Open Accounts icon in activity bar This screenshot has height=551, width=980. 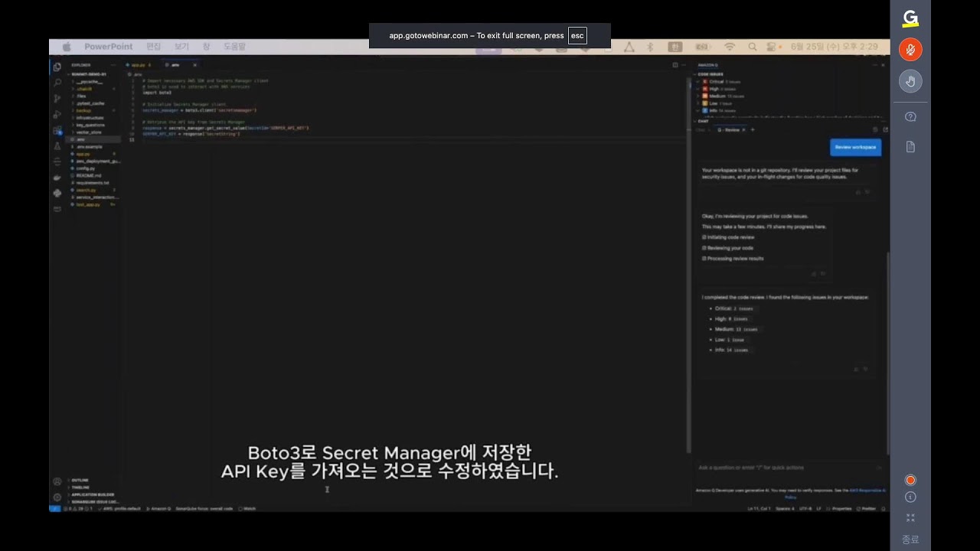57,481
